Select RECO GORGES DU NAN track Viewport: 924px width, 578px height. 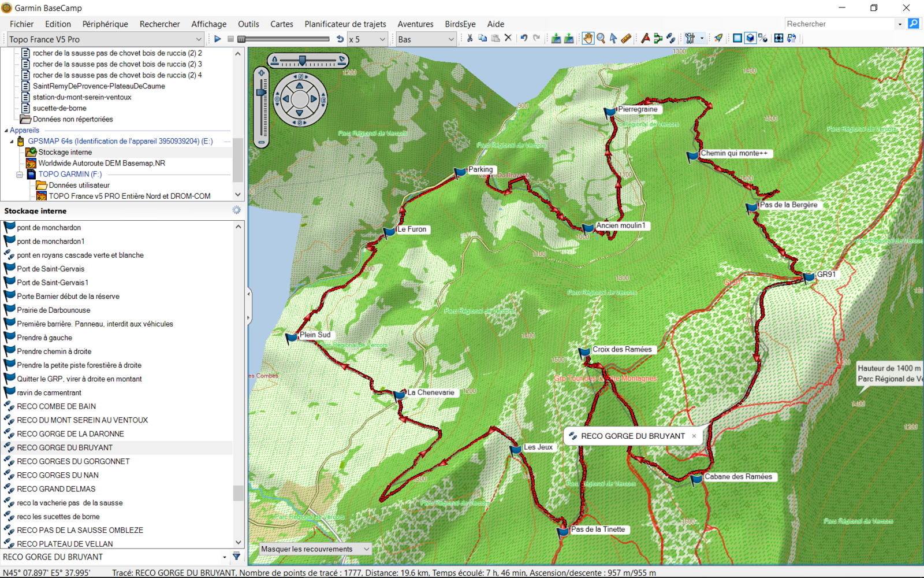[58, 475]
